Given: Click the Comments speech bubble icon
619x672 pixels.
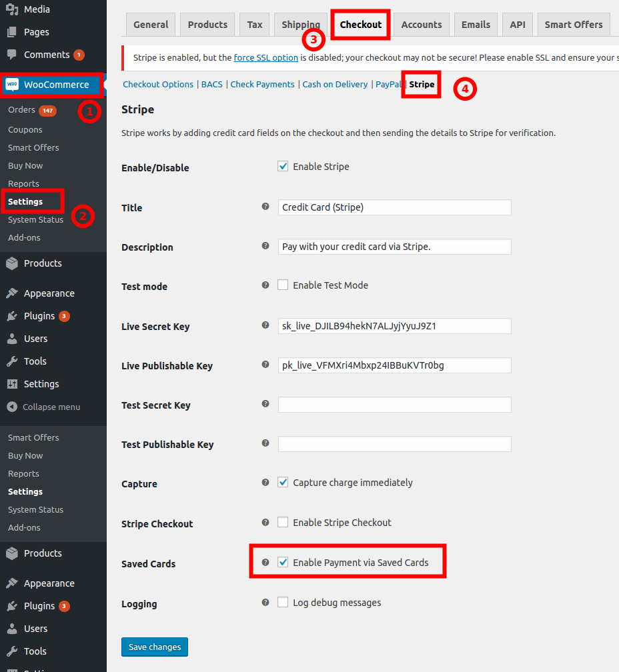Looking at the screenshot, I should (12, 55).
